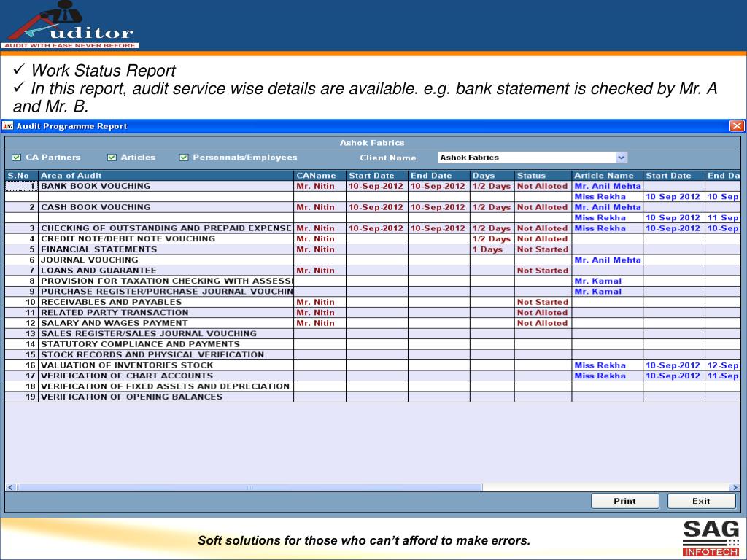
Task: Select the LOANS AND GUARANTEE row
Action: coord(373,270)
